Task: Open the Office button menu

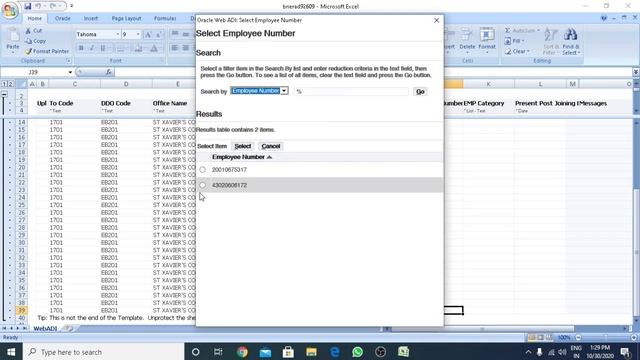Action: tap(10, 10)
